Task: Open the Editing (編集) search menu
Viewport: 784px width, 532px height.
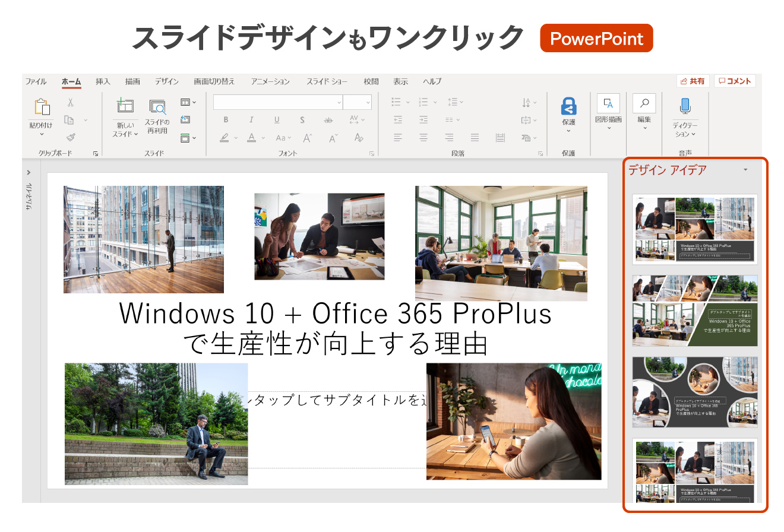Action: tap(644, 112)
